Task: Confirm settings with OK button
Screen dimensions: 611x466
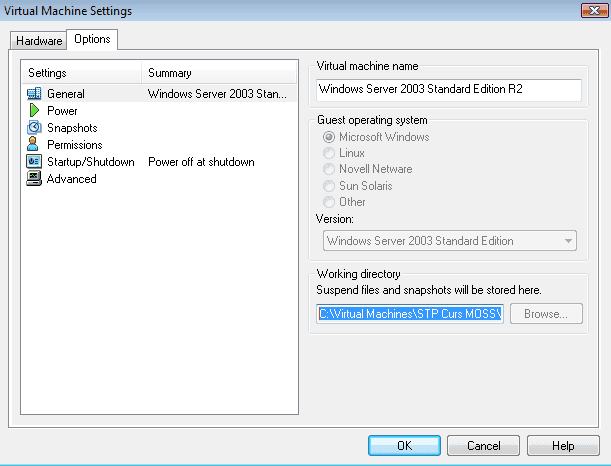Action: [x=404, y=445]
